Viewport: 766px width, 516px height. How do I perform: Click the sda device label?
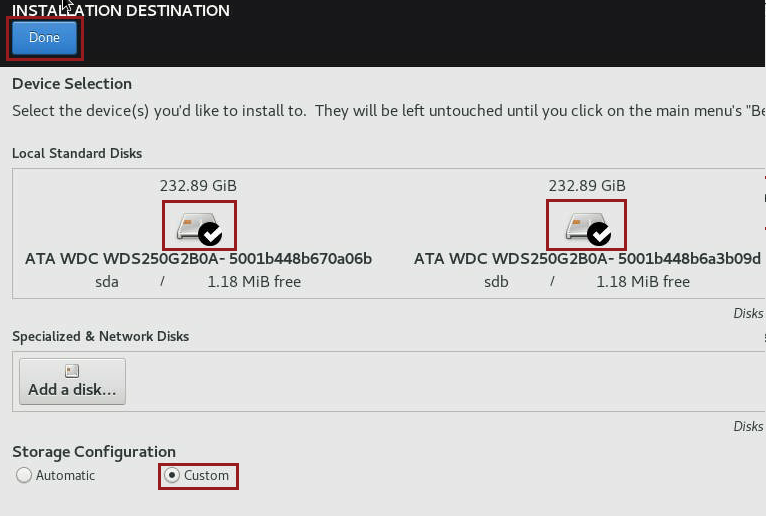pos(107,282)
